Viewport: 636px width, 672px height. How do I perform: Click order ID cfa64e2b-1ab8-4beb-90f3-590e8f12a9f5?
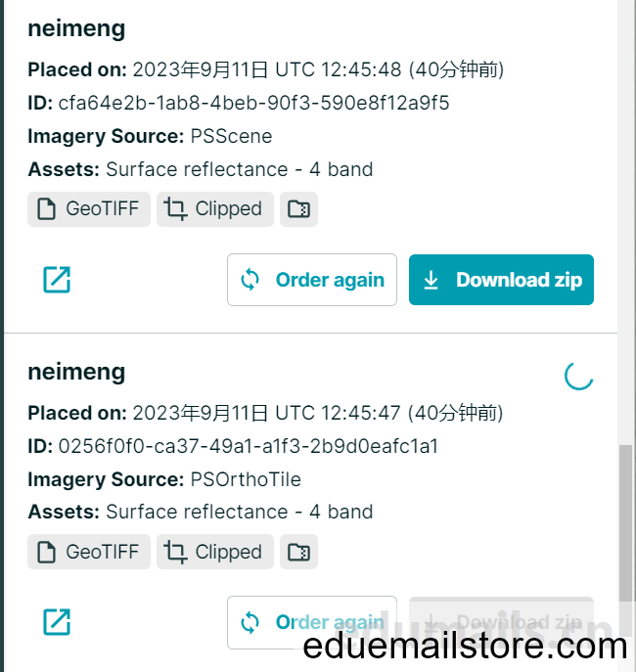click(x=253, y=103)
